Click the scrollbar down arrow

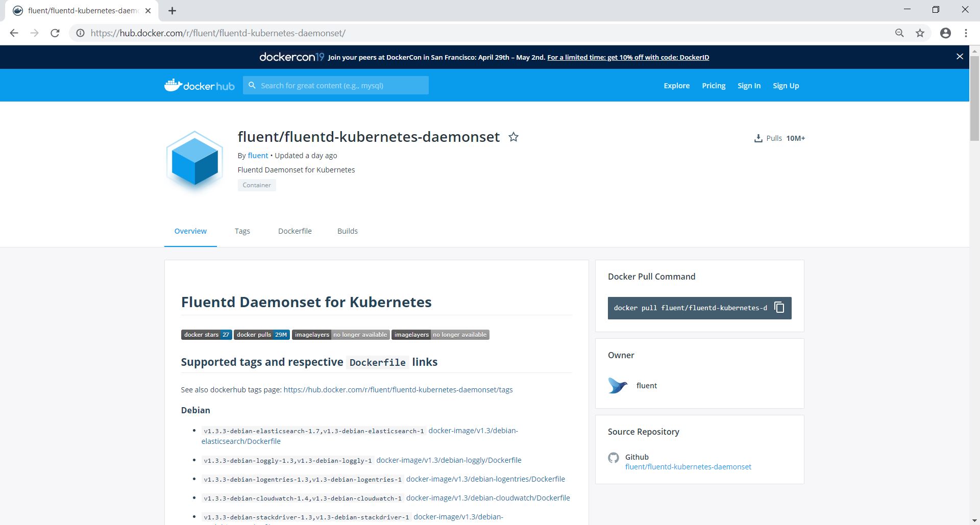click(974, 520)
